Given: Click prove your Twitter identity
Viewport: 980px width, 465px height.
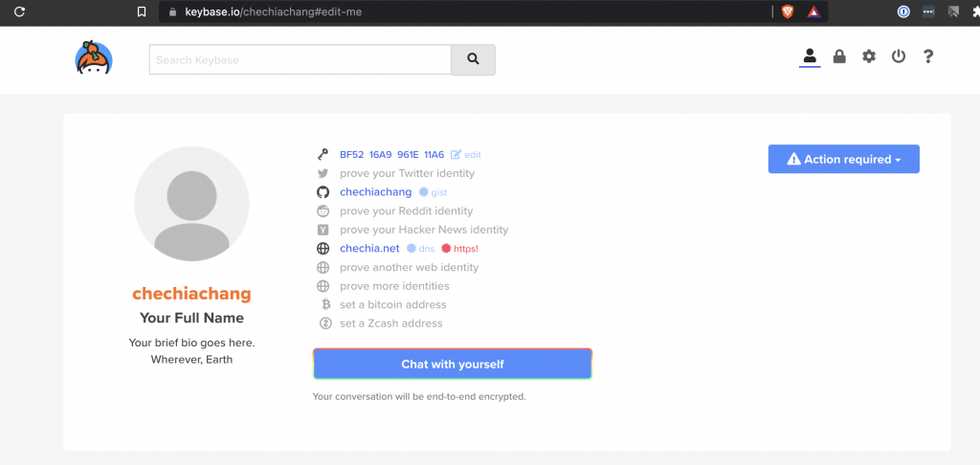Looking at the screenshot, I should [407, 173].
